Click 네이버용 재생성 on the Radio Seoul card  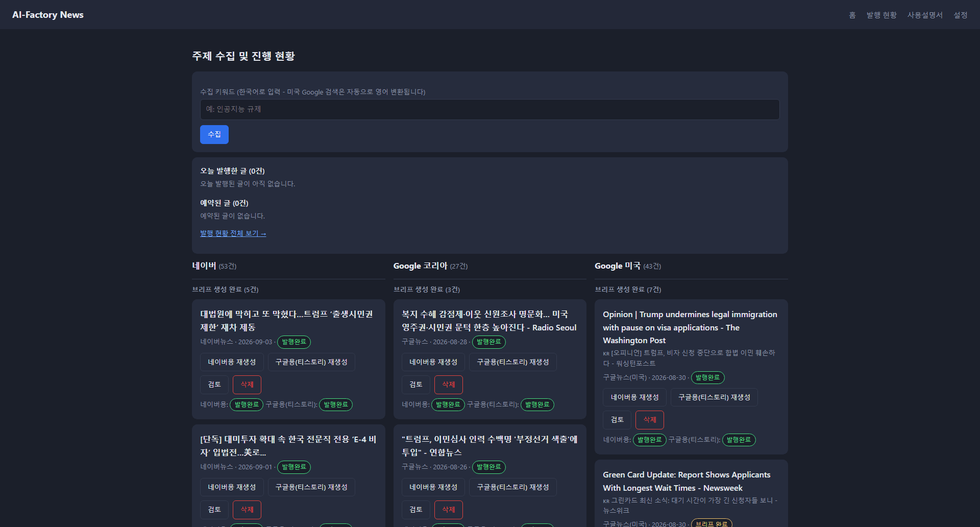[433, 362]
